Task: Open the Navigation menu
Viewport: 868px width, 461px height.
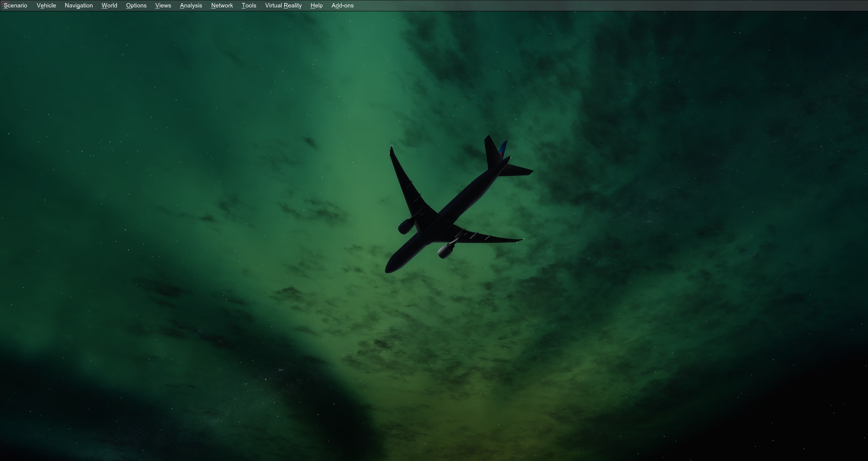Action: [79, 5]
